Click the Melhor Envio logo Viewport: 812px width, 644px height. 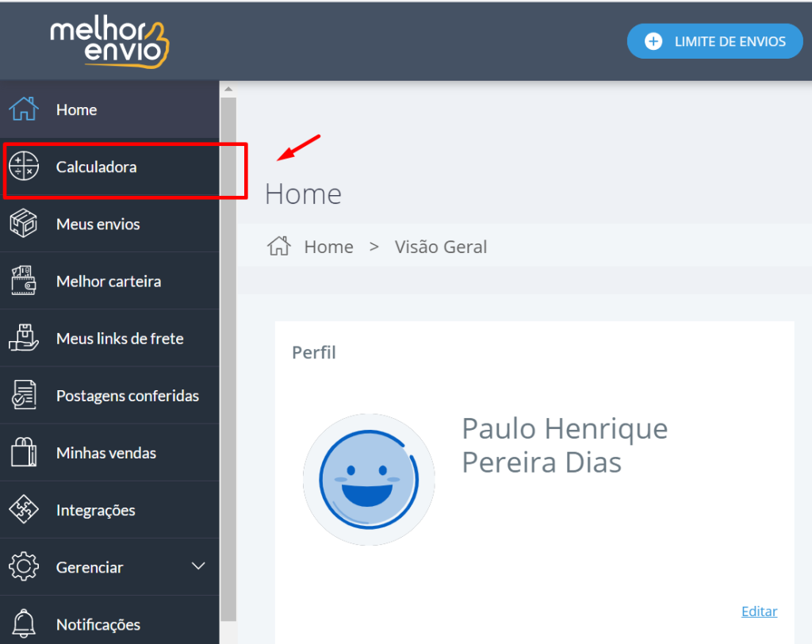point(109,40)
